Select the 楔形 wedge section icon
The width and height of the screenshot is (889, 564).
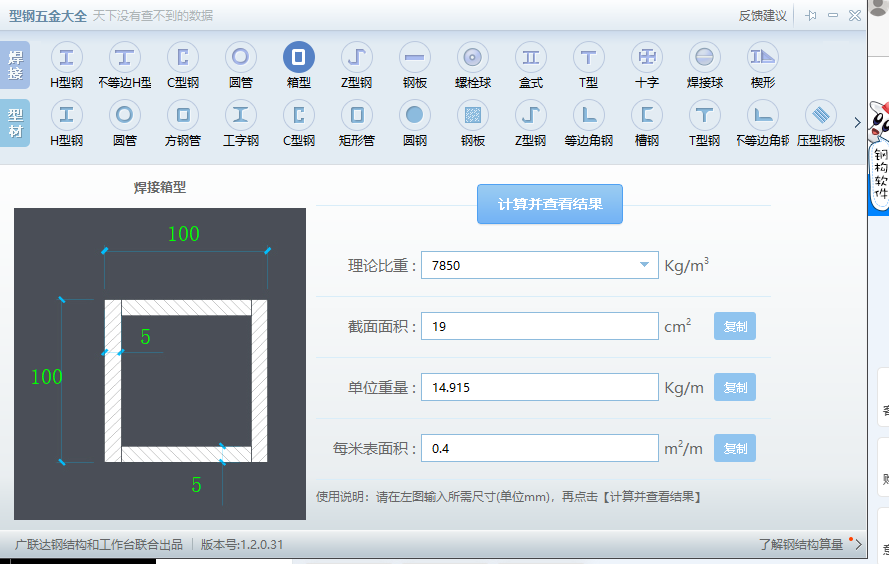pos(763,57)
